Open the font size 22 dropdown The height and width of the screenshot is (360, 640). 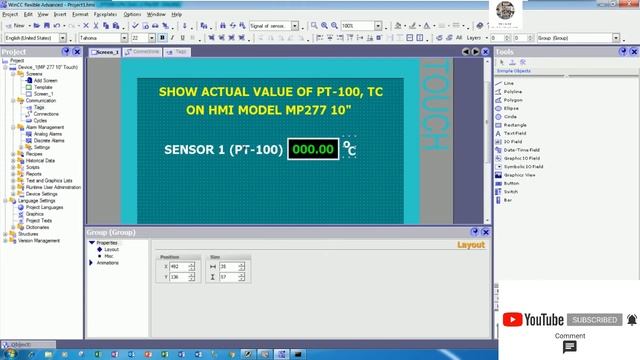point(151,38)
